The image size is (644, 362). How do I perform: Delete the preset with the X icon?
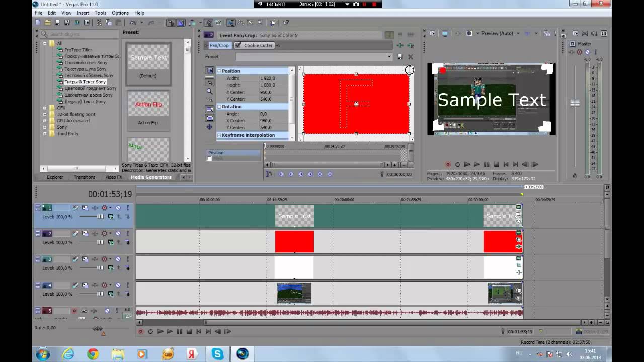coord(410,57)
